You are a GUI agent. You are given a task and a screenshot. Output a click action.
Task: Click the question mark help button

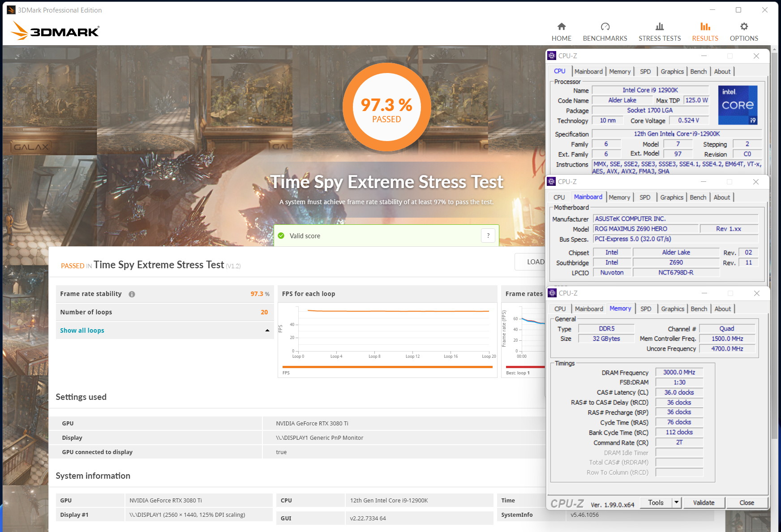(x=488, y=236)
